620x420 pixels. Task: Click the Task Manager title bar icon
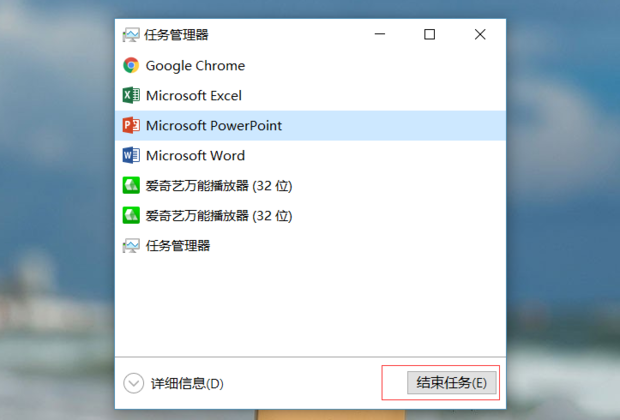pos(131,35)
